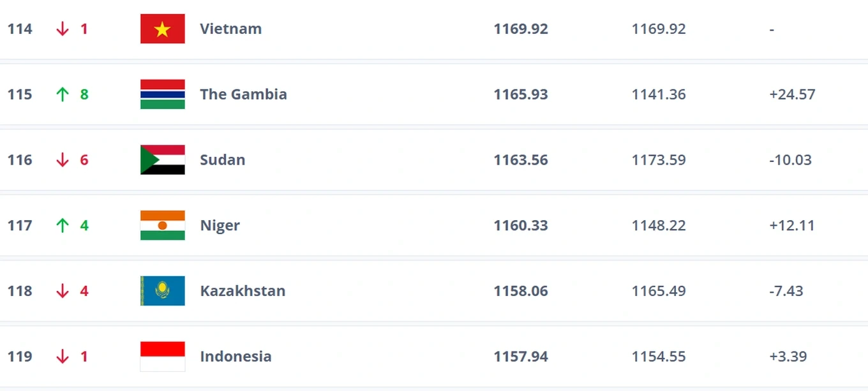
Task: Open The Gambia team link
Action: point(243,94)
